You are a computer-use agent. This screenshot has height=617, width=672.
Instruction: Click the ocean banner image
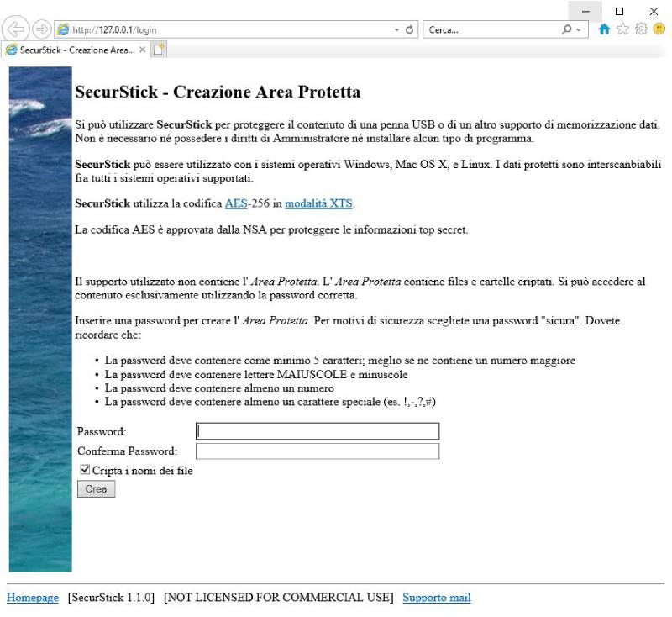[x=40, y=319]
